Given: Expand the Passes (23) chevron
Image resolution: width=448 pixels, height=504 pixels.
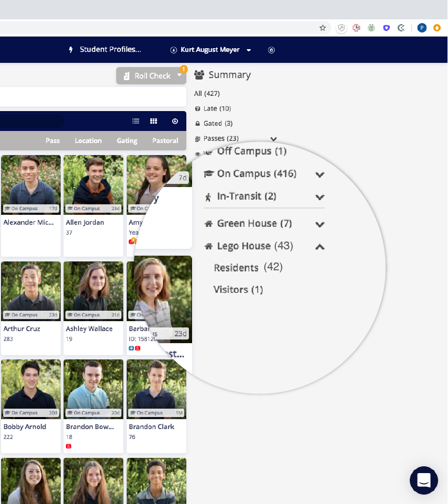Looking at the screenshot, I should [274, 139].
